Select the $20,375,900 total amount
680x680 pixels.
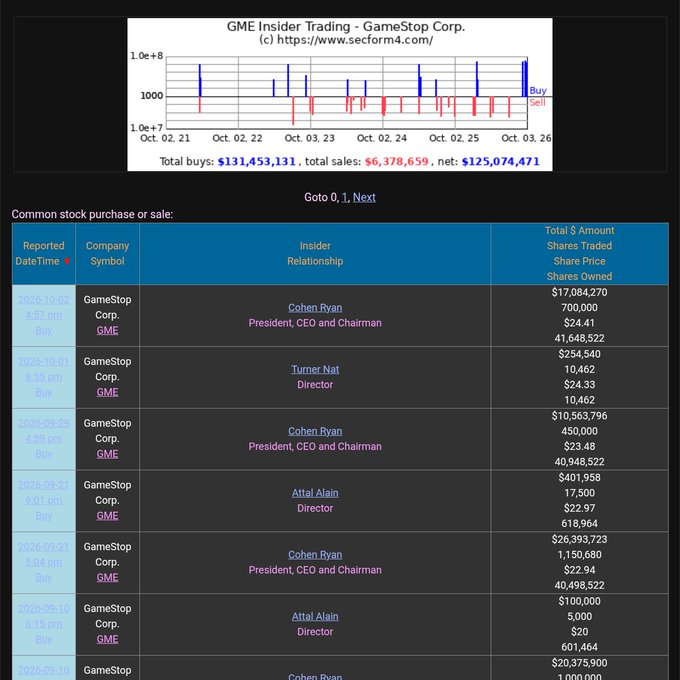(x=579, y=663)
